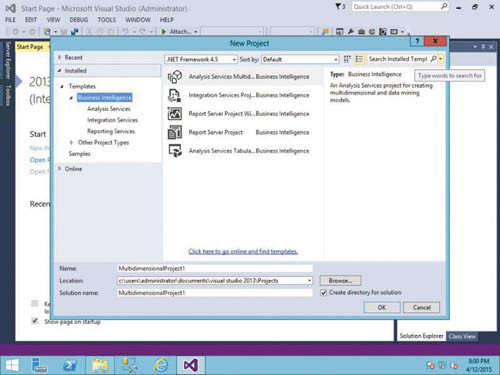The width and height of the screenshot is (500, 375).
Task: Open the Server Explorer side tab
Action: [8, 60]
